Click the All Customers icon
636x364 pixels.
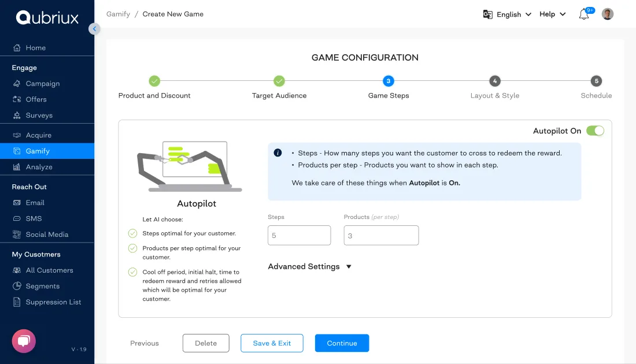click(x=17, y=270)
